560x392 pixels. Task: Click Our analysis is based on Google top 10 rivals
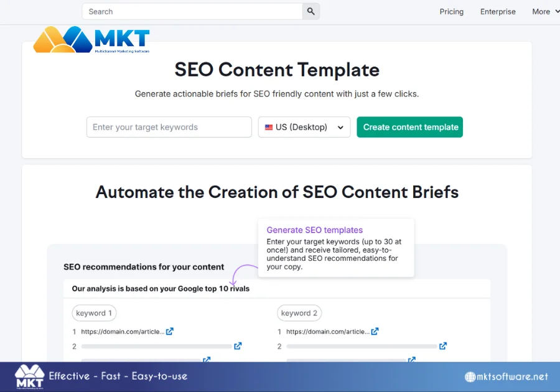coord(161,289)
